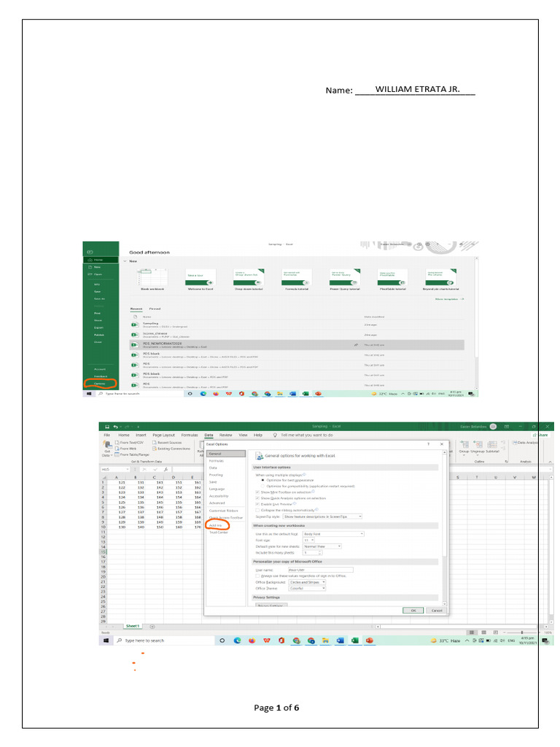The width and height of the screenshot is (560, 747).
Task: Click the zoom slider in Excel status bar
Action: click(x=522, y=632)
